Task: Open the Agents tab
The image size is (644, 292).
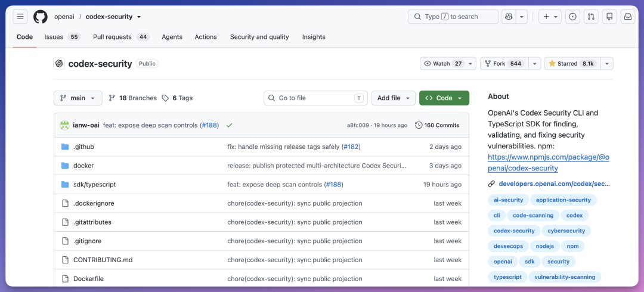Action: tap(172, 37)
